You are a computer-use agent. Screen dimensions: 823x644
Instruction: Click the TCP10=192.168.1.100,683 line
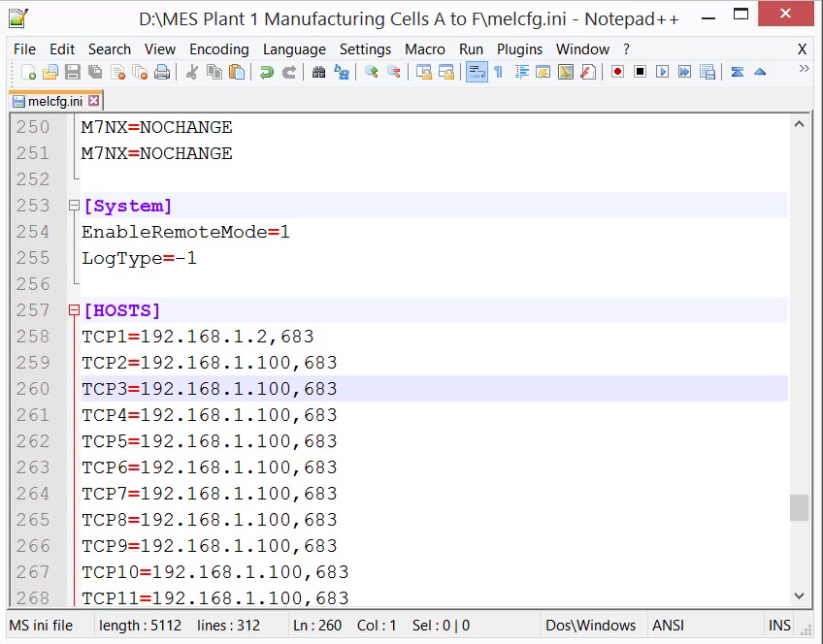215,572
